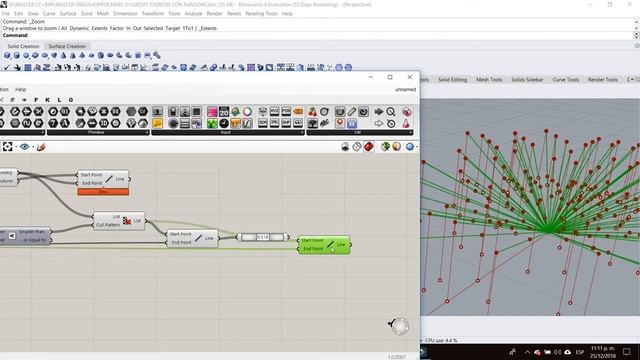
Task: Switch to the Render Tools tab
Action: [x=603, y=80]
